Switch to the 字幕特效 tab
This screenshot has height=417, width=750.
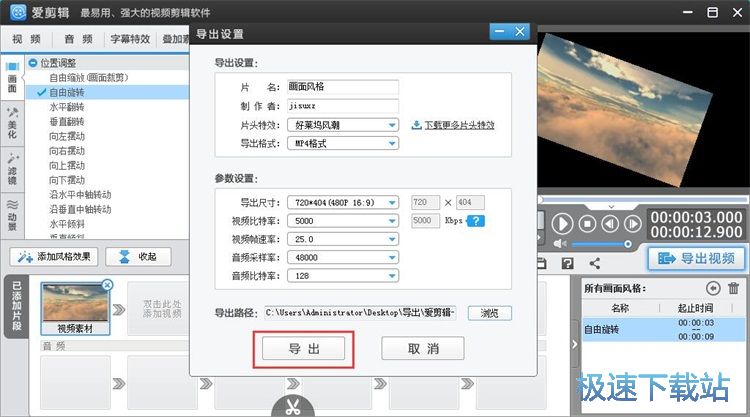[x=130, y=39]
